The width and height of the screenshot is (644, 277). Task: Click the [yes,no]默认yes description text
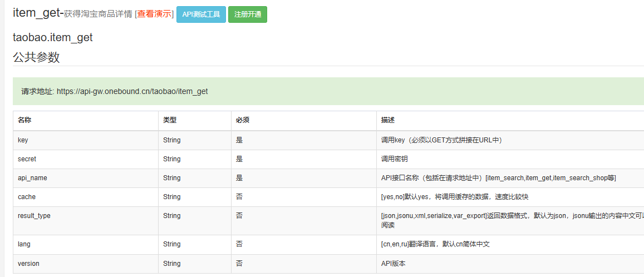click(x=455, y=196)
